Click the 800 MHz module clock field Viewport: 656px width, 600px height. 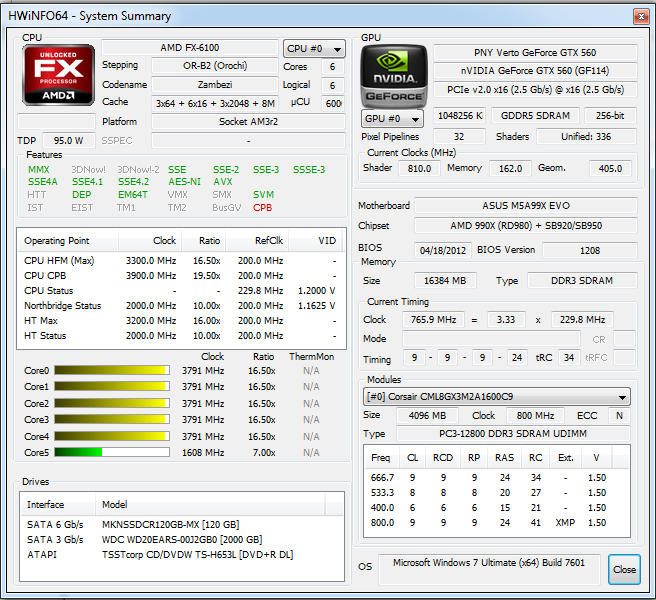pos(535,415)
